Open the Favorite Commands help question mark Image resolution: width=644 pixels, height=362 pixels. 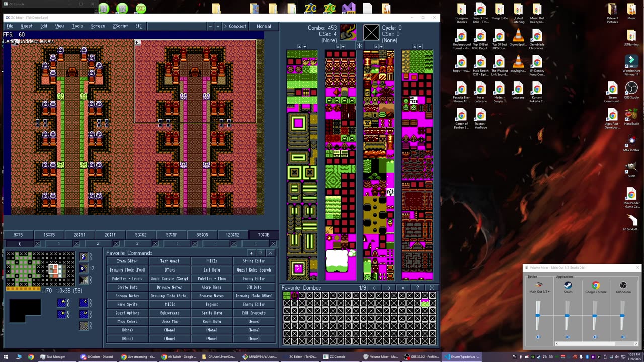pos(260,253)
